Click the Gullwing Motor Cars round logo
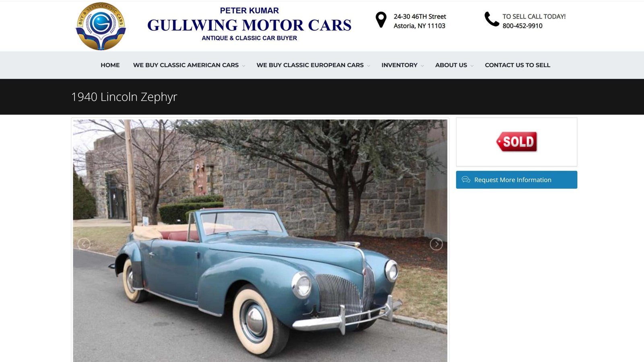Screen dimensions: 644x362 click(x=101, y=26)
